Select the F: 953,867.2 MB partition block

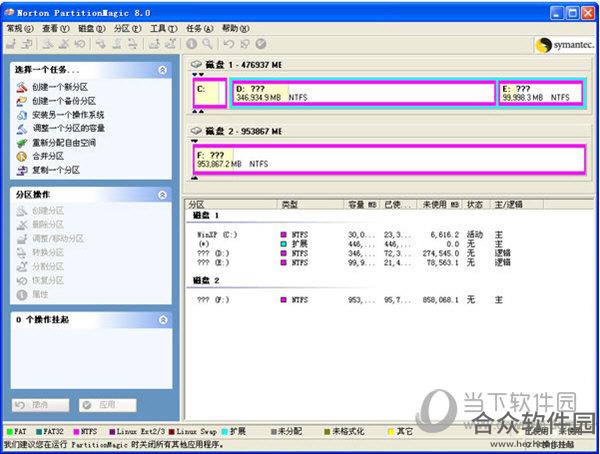[x=389, y=159]
